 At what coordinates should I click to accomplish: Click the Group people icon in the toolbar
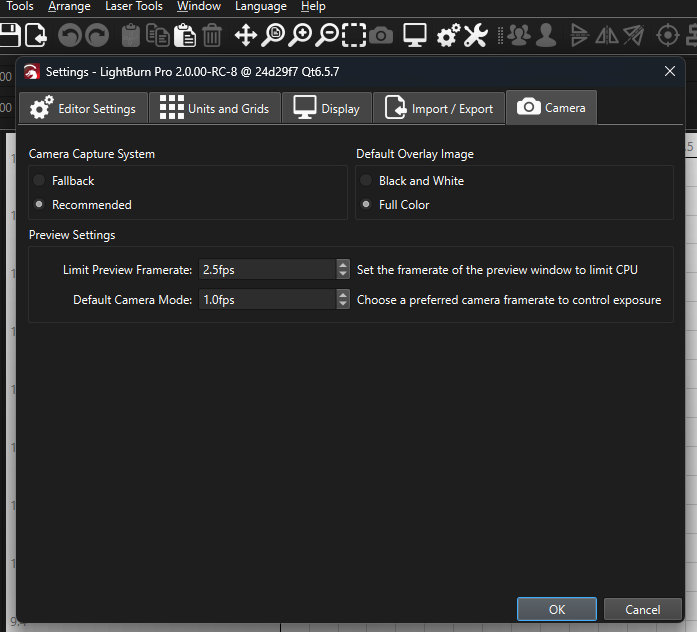click(519, 36)
